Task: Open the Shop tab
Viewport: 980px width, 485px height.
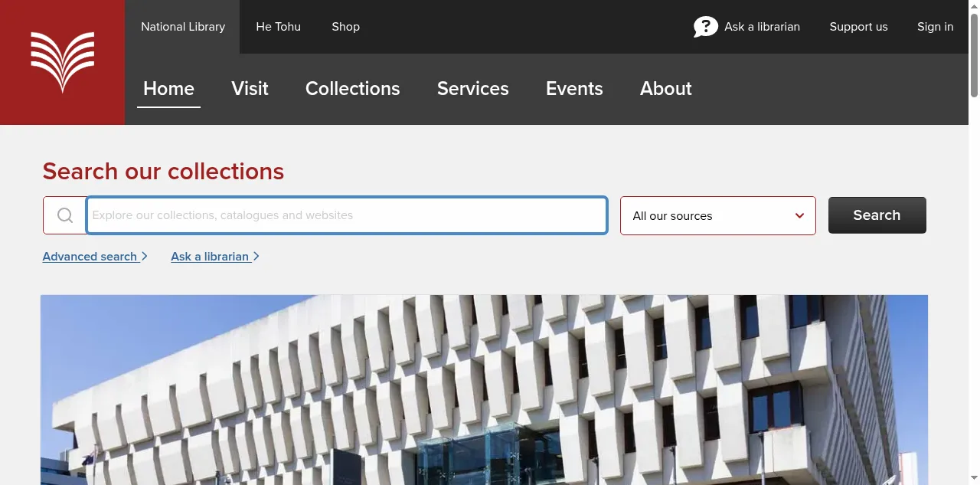Action: pyautogui.click(x=345, y=27)
